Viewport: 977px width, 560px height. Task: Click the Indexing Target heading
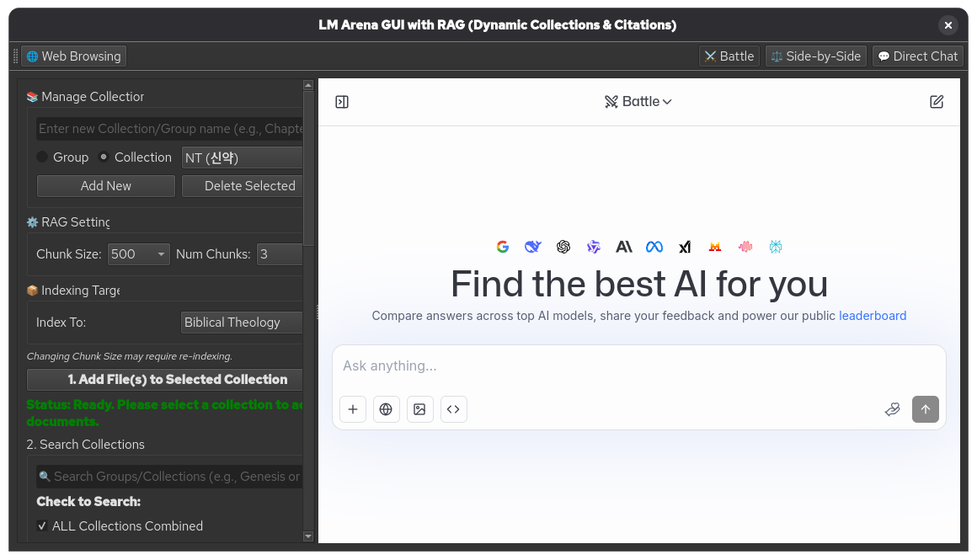(73, 291)
